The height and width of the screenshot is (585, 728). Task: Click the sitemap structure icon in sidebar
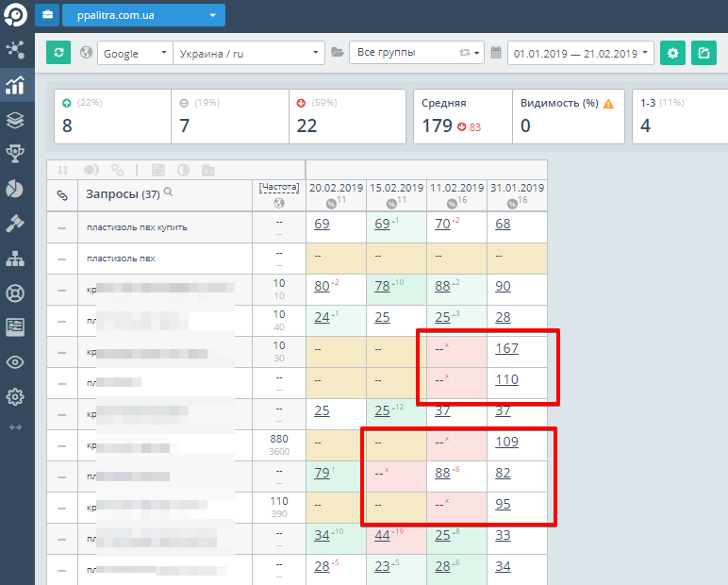(x=15, y=259)
